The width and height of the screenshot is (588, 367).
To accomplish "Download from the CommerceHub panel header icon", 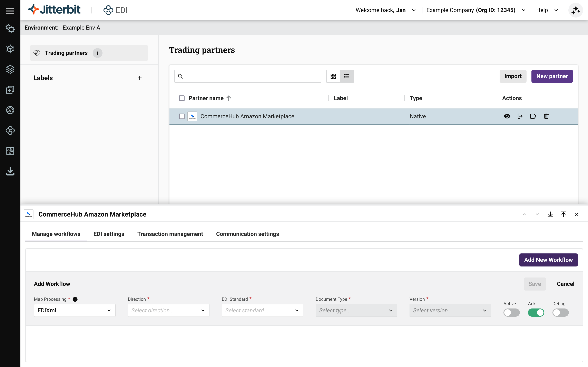I will (550, 214).
